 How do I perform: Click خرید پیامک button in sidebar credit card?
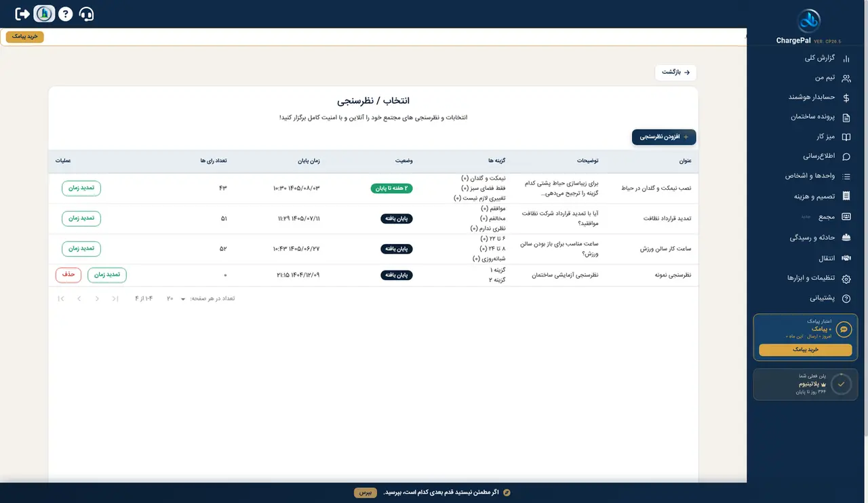click(x=806, y=350)
